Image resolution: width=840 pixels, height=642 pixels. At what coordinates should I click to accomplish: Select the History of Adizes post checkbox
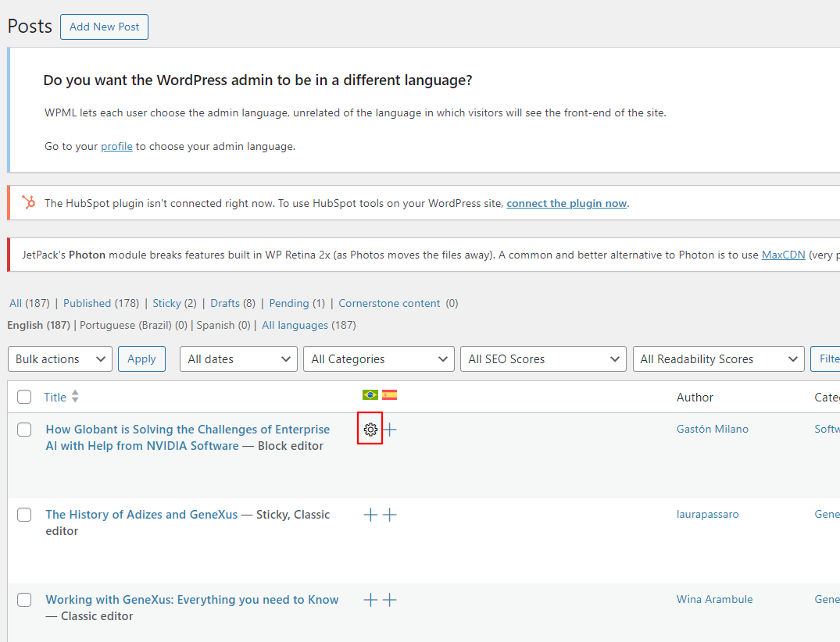[x=24, y=515]
